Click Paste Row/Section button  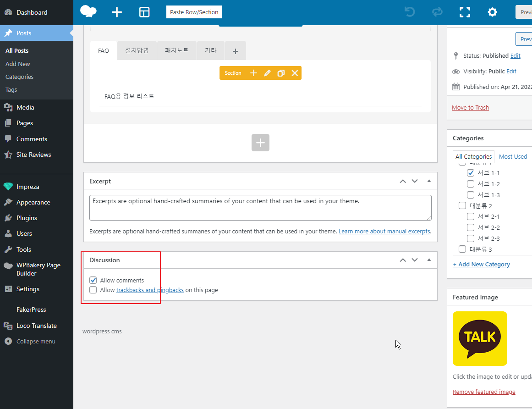point(194,12)
